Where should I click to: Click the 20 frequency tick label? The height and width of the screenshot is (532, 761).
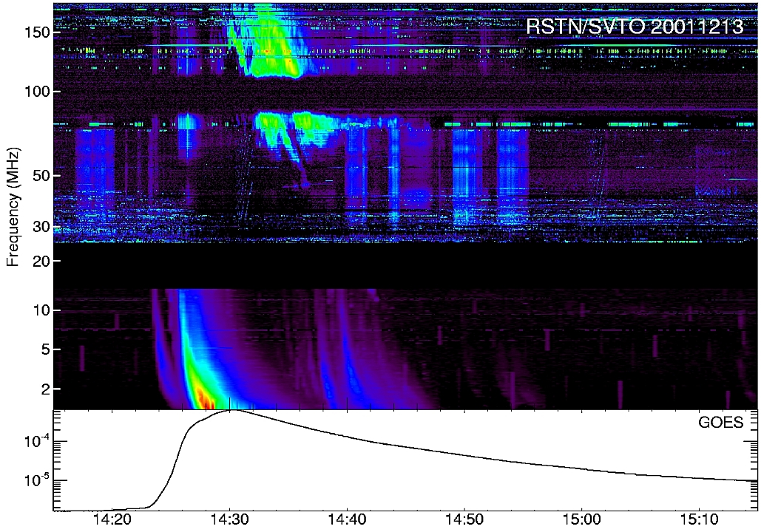(41, 261)
